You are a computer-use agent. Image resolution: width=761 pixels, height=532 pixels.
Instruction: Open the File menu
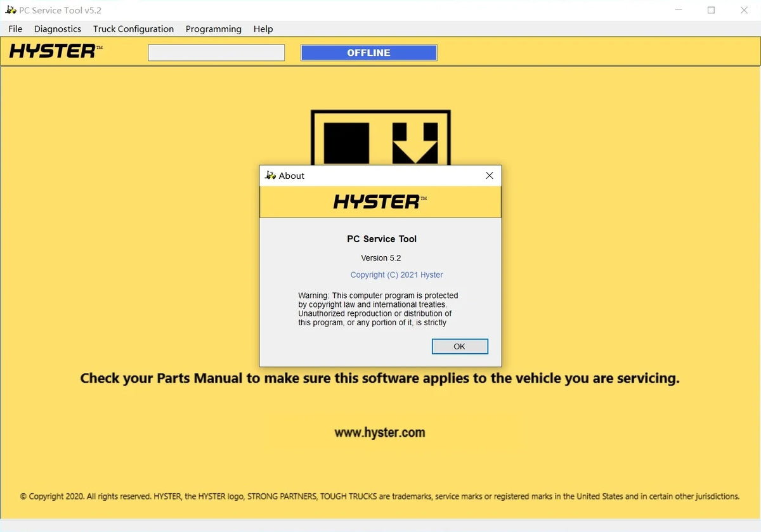(x=15, y=29)
